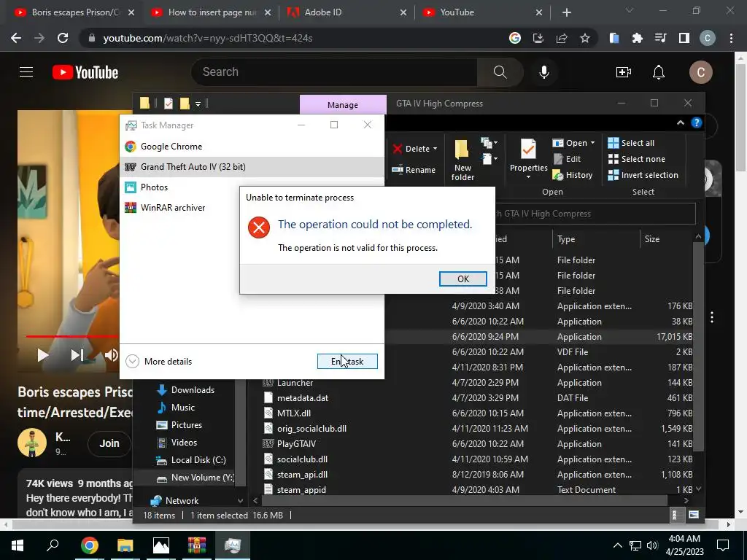This screenshot has width=747, height=560.
Task: Open Chrome three-dot menu
Action: [x=731, y=38]
